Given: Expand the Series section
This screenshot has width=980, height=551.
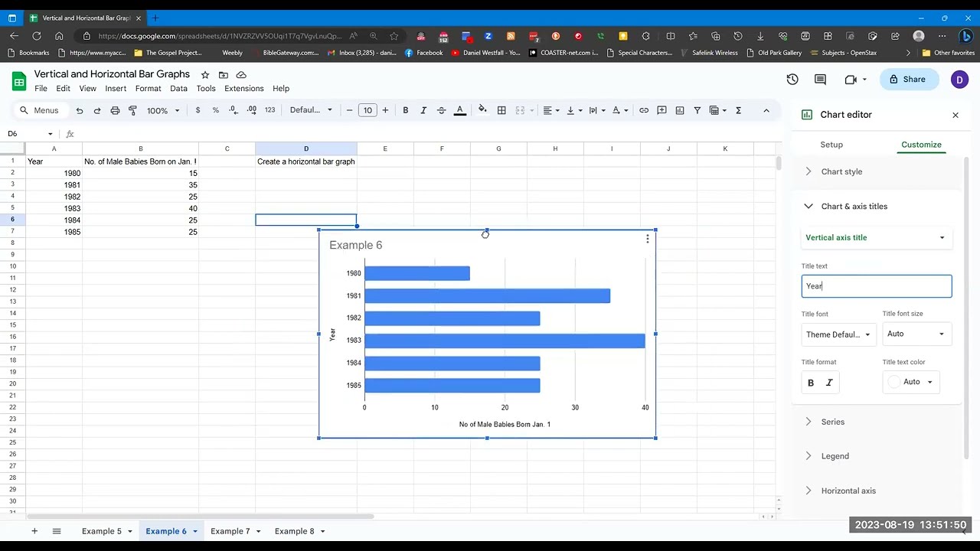Looking at the screenshot, I should 877,422.
